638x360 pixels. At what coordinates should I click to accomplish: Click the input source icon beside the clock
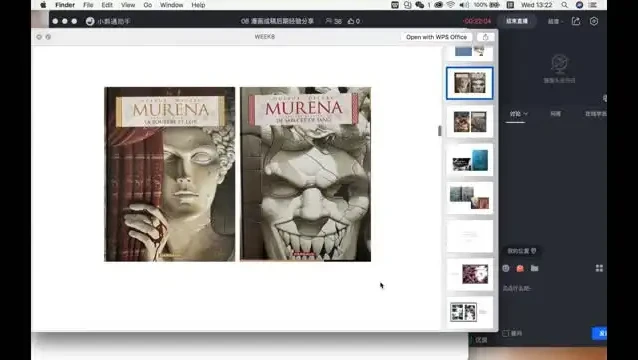(510, 5)
